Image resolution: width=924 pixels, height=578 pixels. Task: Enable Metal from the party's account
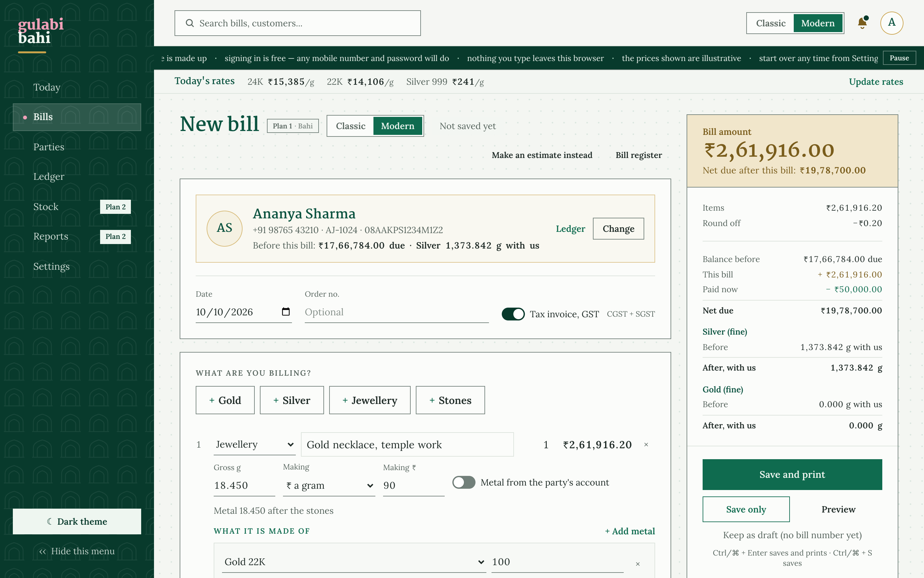tap(464, 482)
